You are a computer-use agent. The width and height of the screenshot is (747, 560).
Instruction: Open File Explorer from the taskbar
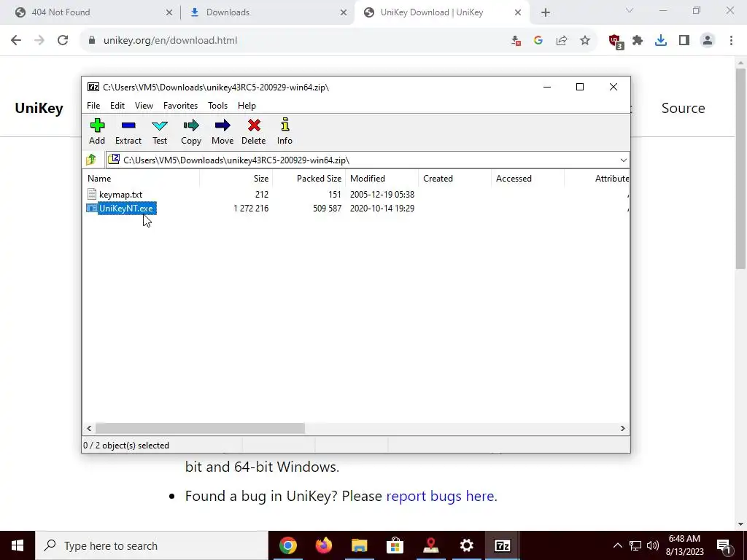[360, 545]
